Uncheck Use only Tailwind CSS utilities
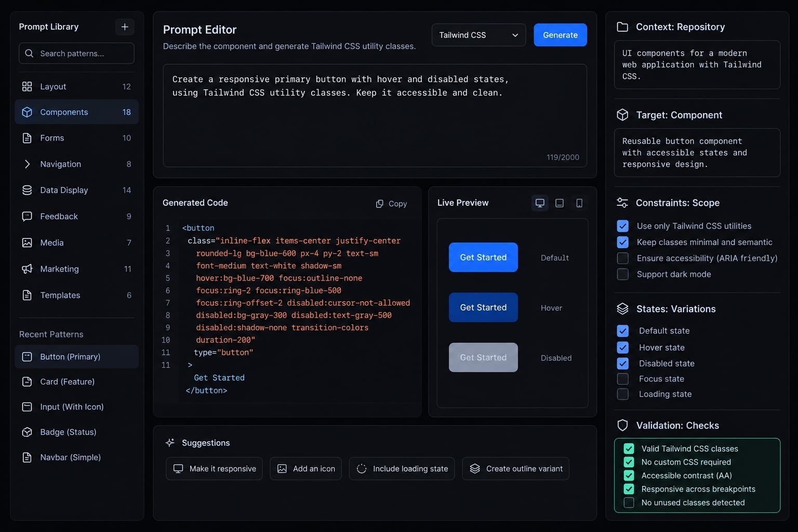Image resolution: width=798 pixels, height=532 pixels. (x=622, y=226)
